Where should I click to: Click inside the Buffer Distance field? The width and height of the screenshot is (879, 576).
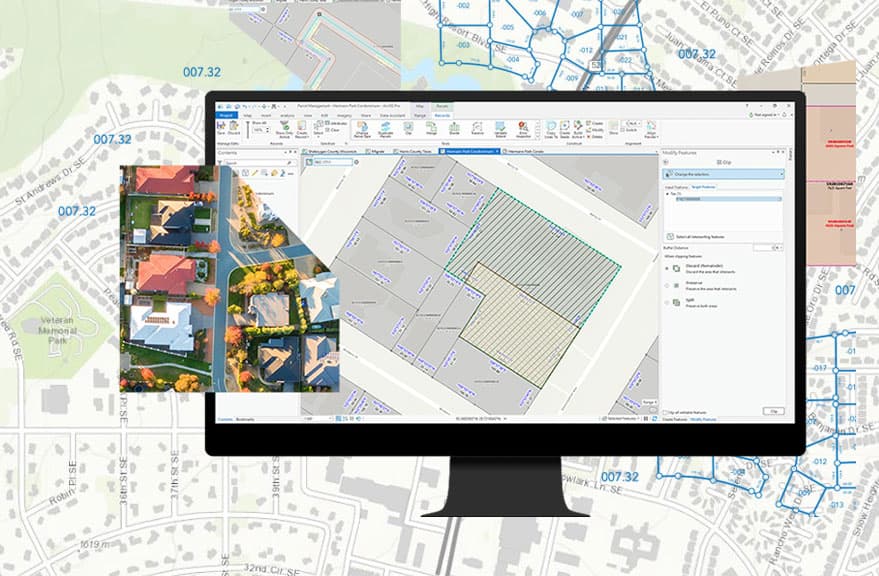pos(764,247)
